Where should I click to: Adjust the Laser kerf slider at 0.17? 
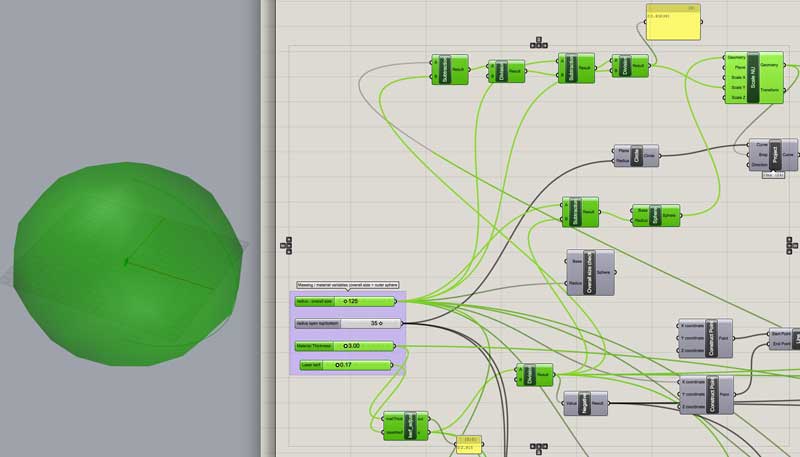(345, 365)
